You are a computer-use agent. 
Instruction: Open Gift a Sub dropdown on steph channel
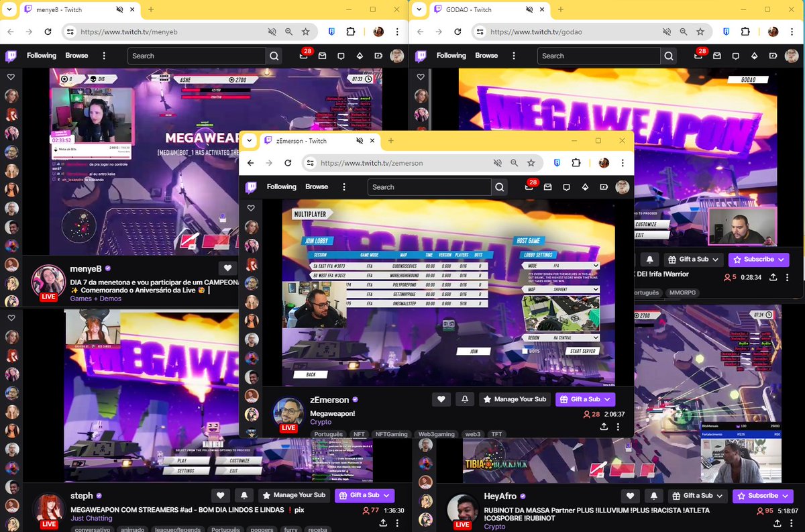364,496
